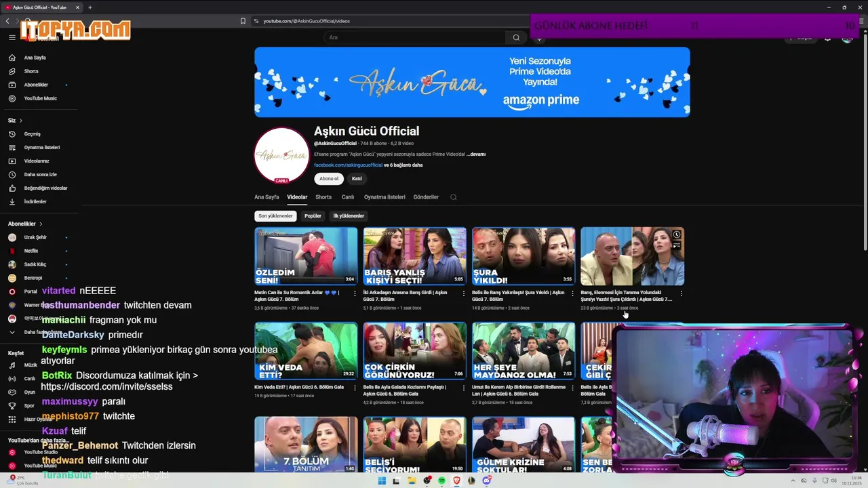
Task: Open ve 6 bağlantı daha links
Action: [403, 165]
